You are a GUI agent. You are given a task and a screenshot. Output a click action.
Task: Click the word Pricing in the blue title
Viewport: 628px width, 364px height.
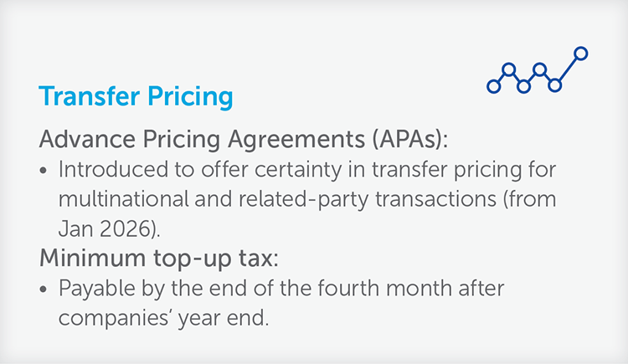tap(190, 97)
